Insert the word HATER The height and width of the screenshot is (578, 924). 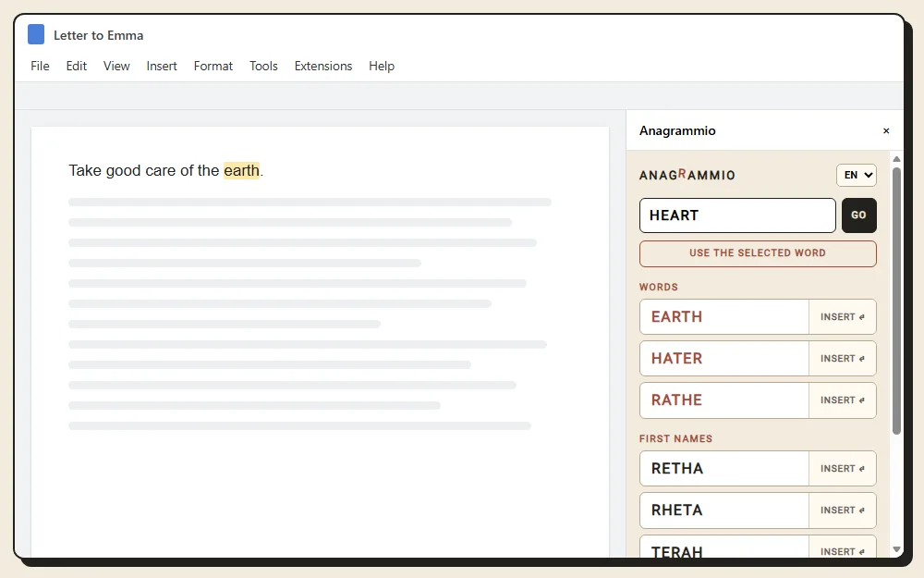(x=842, y=359)
